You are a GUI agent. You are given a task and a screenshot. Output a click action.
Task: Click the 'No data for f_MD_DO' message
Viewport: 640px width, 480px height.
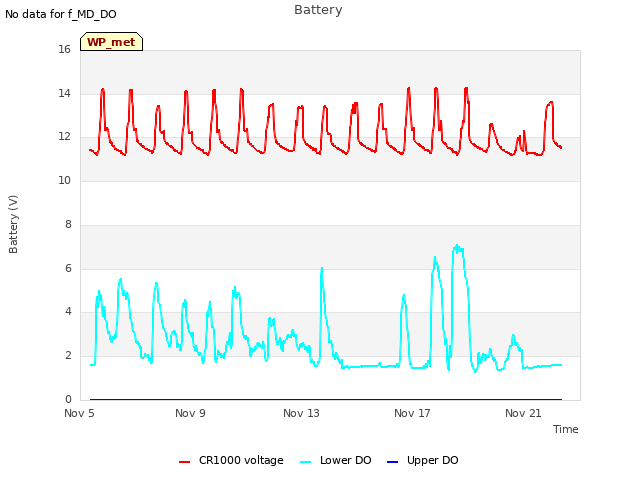click(x=61, y=14)
